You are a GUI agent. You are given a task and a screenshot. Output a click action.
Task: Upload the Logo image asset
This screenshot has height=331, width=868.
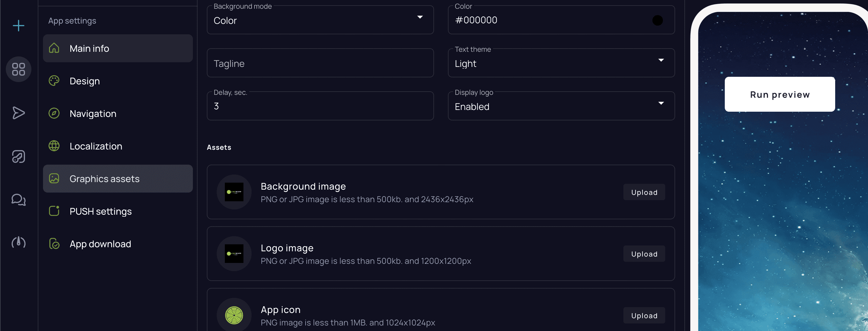(644, 253)
